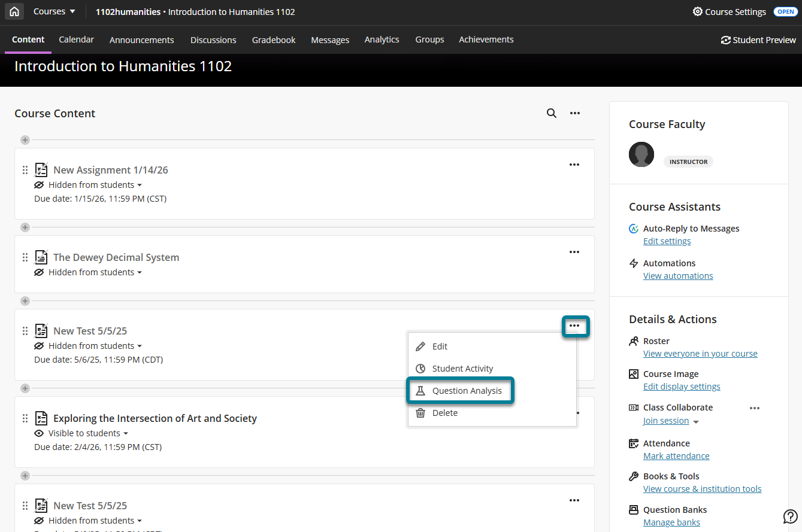802x532 pixels.
Task: Click the home icon in top bar
Action: click(x=14, y=12)
